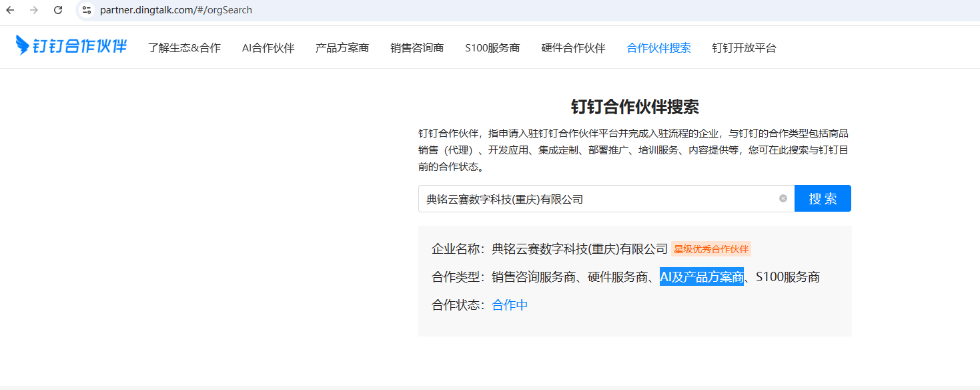Viewport: 980px width, 390px height.
Task: Open AI合作伙伴 navigation item
Action: click(268, 48)
